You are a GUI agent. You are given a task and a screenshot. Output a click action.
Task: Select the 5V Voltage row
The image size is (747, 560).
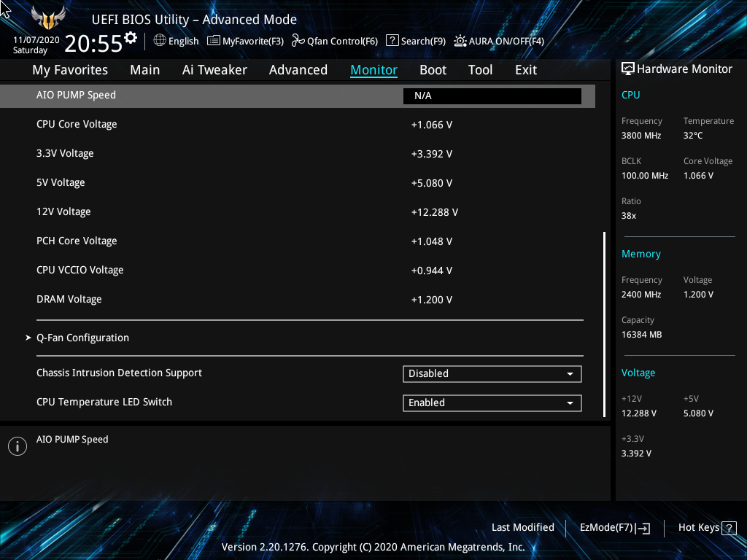pyautogui.click(x=298, y=183)
